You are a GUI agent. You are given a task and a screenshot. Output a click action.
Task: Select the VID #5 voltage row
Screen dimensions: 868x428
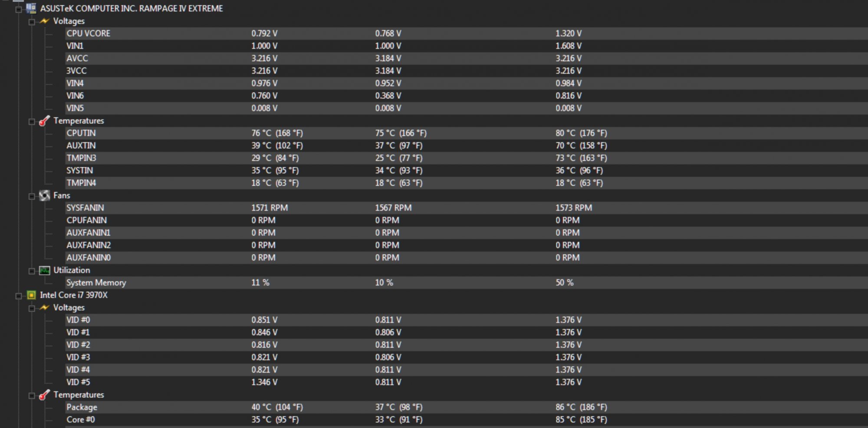coord(78,382)
